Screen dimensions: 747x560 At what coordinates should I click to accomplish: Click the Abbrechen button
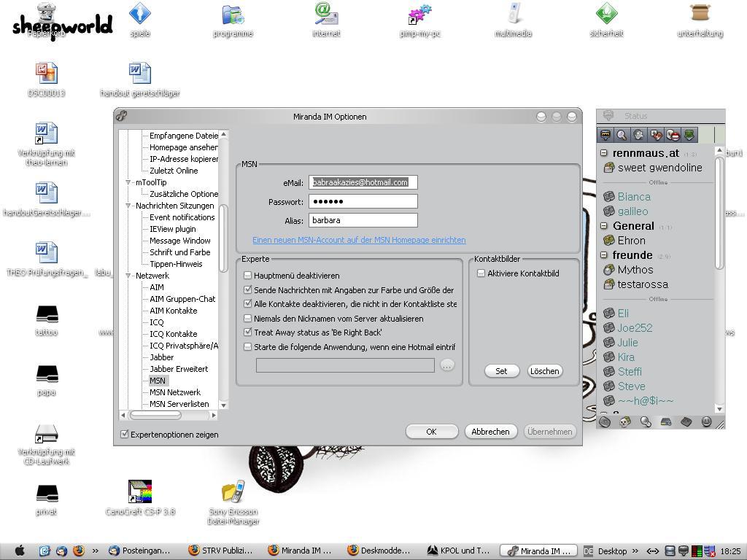(x=491, y=432)
